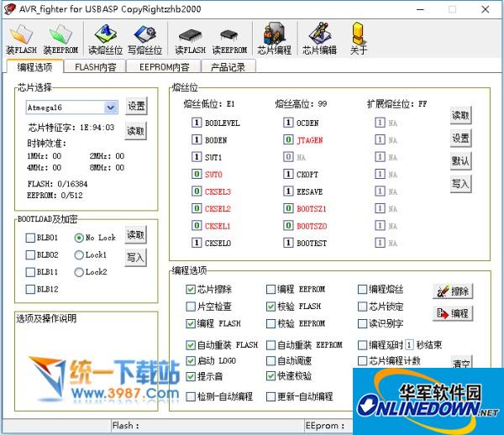
Task: Toggle the BLB01 checkbox
Action: pos(30,238)
